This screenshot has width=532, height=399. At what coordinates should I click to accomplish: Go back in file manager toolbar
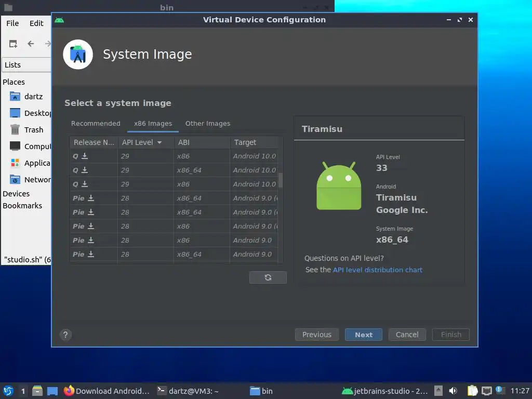point(31,44)
